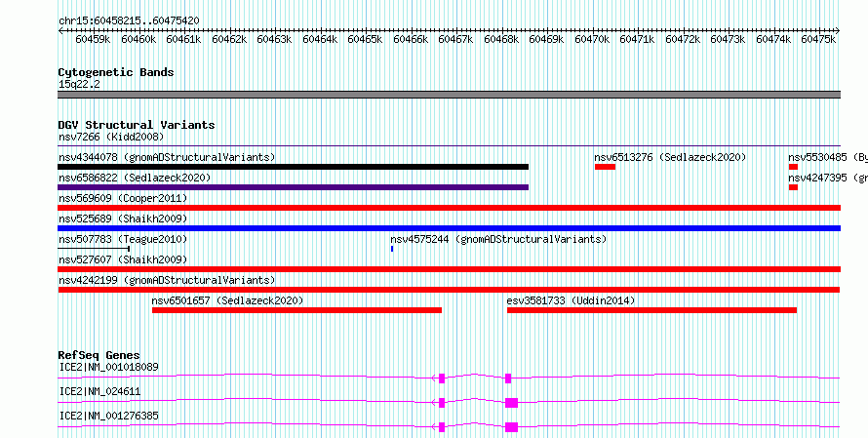The image size is (868, 438).
Task: Click the Cytogenetic Bands track heading
Action: (116, 72)
